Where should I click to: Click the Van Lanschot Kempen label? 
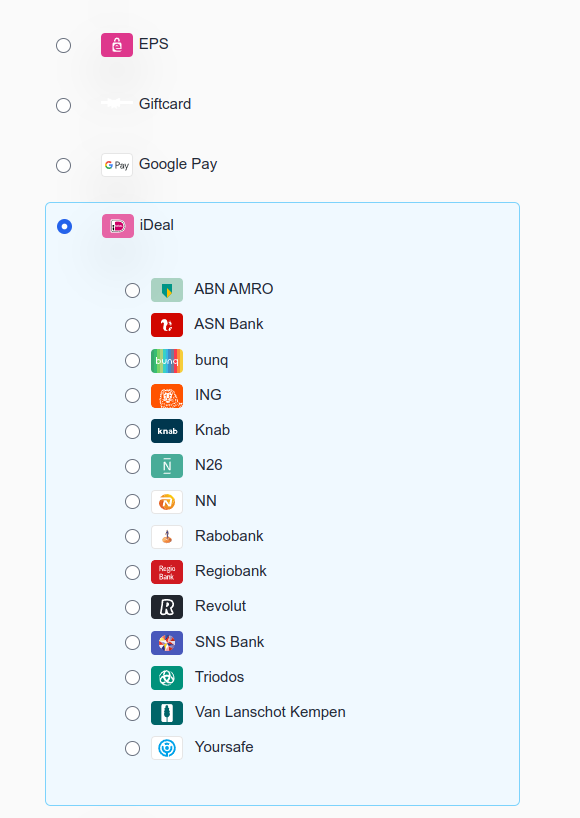270,712
